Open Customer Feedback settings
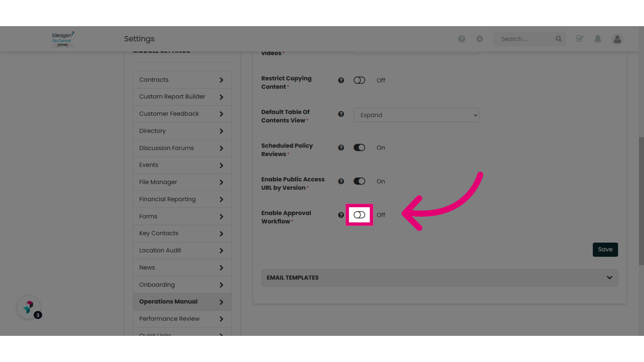Image resolution: width=644 pixels, height=362 pixels. (182, 114)
